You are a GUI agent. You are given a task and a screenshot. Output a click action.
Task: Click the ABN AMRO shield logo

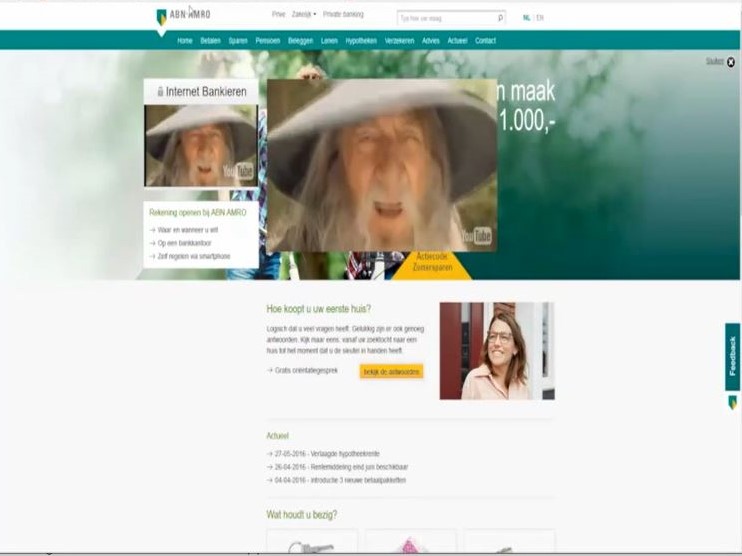point(162,17)
